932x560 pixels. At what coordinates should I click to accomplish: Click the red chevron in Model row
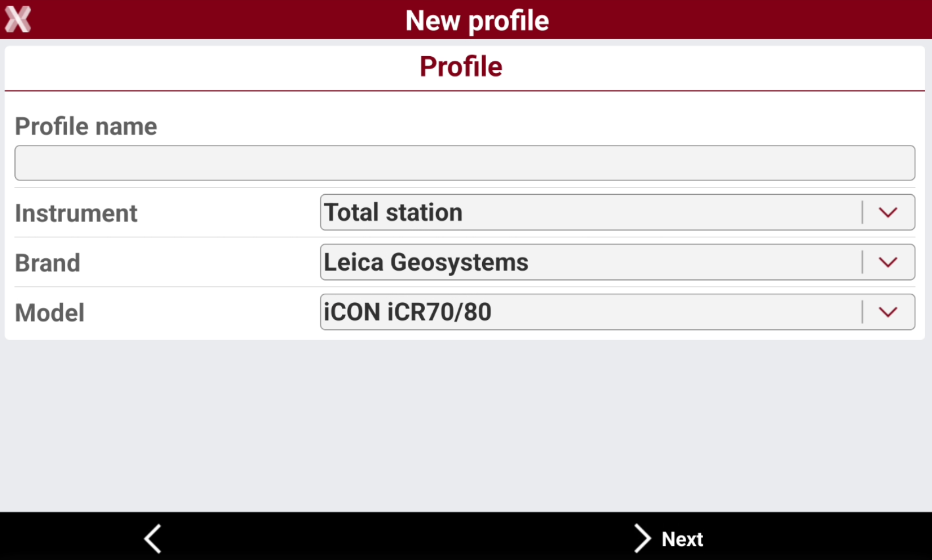888,312
